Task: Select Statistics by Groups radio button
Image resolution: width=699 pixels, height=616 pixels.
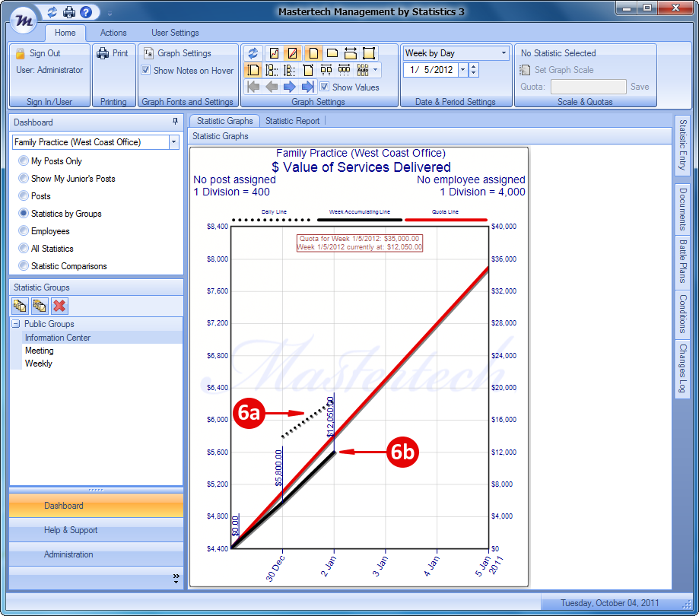Action: (x=23, y=214)
